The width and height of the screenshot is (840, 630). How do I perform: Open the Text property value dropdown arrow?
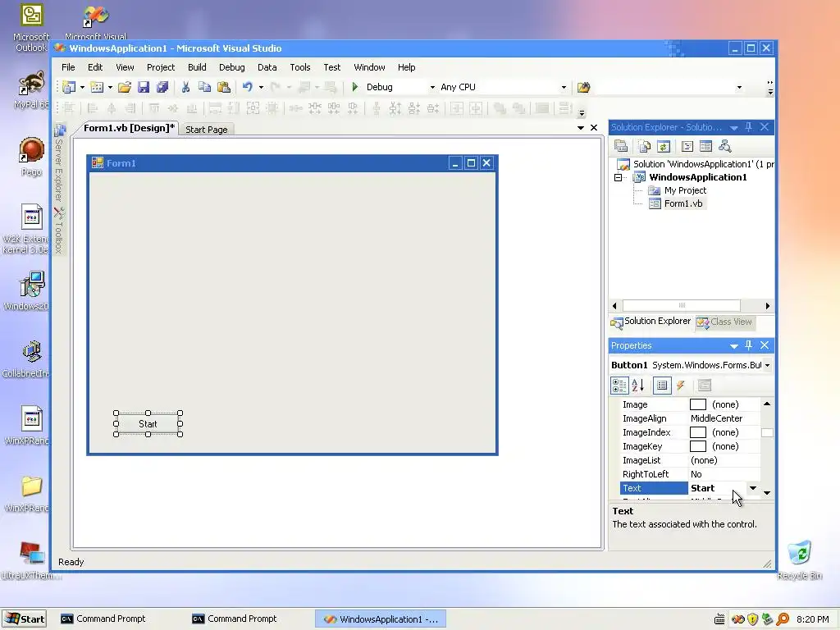click(753, 488)
